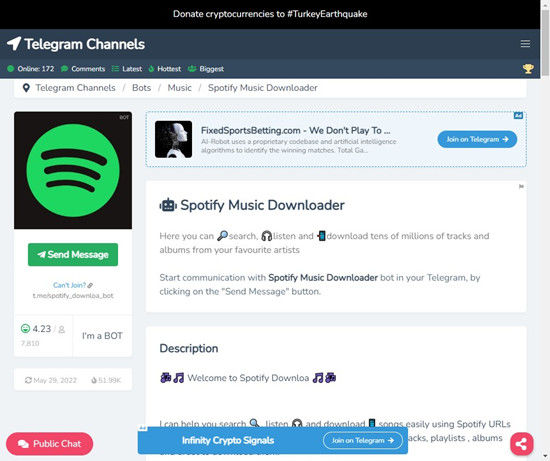Click the 7,810 reviewers count

[x=30, y=343]
